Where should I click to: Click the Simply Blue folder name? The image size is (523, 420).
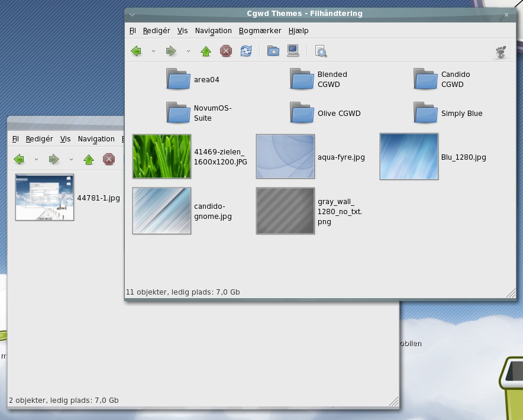coord(461,114)
